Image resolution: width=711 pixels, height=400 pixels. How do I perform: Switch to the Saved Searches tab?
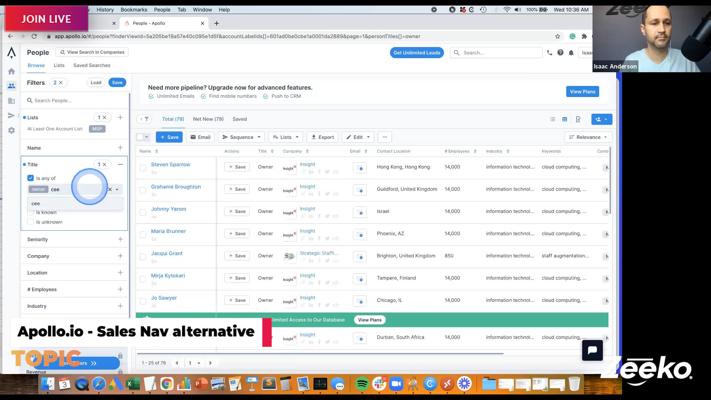92,66
